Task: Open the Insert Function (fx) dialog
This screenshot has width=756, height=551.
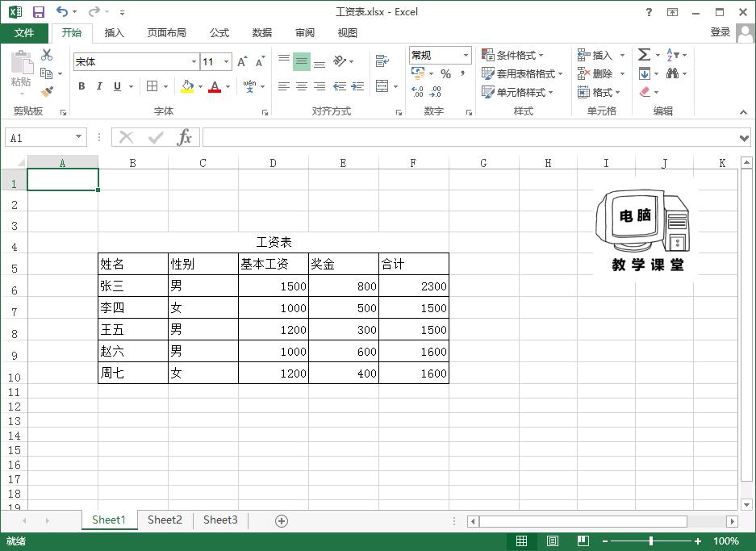Action: pos(184,136)
